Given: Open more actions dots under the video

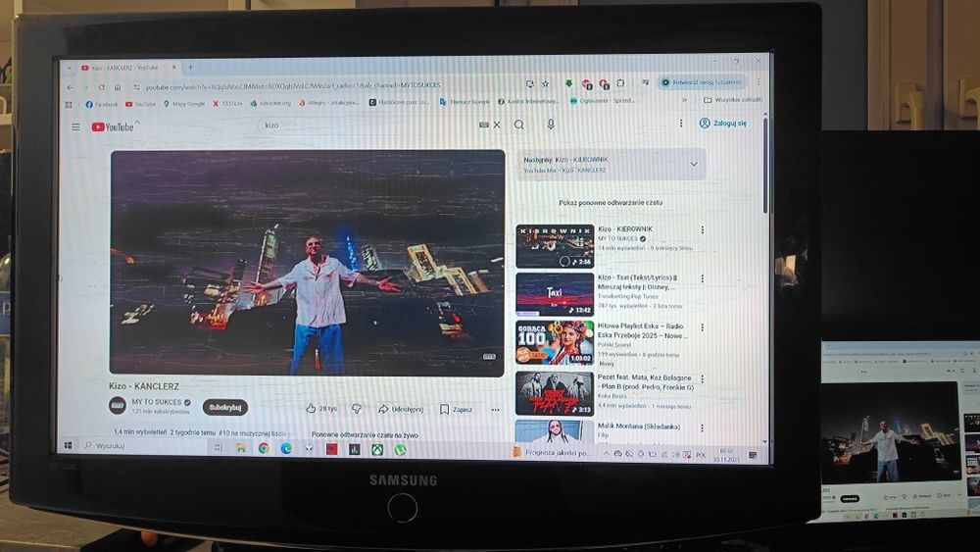Looking at the screenshot, I should [495, 410].
